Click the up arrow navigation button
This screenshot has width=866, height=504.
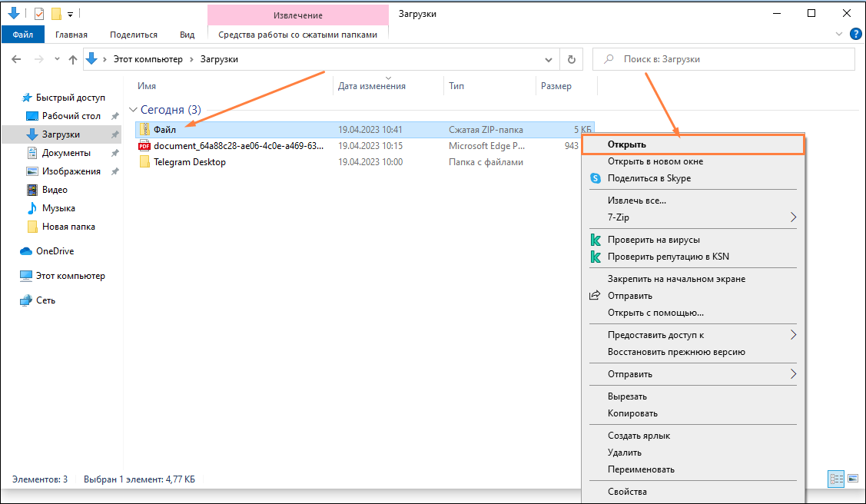[x=73, y=59]
